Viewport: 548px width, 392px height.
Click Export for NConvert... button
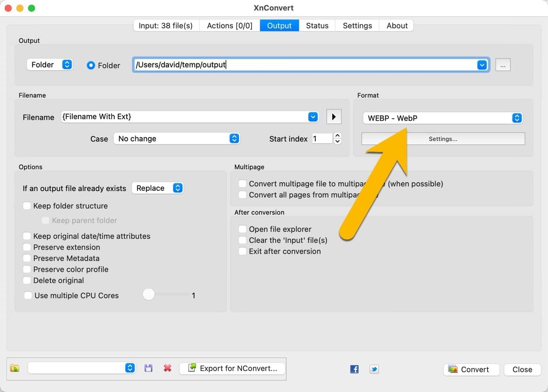point(232,368)
